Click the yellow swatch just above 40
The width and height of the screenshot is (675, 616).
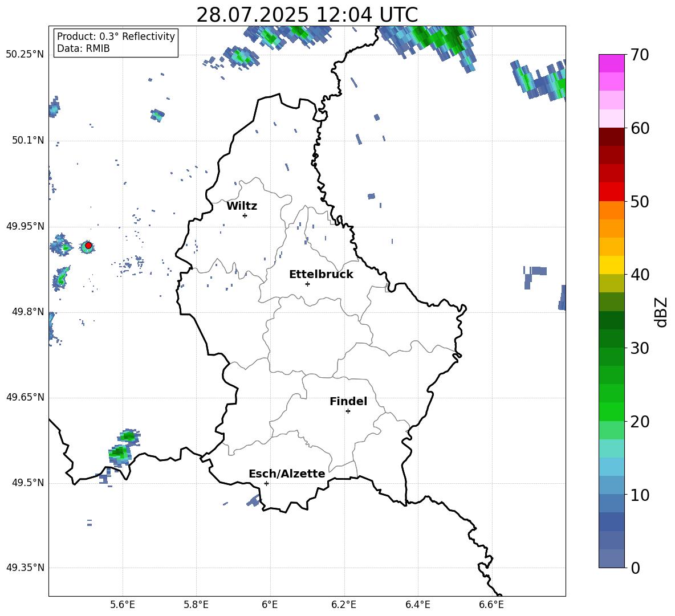tap(611, 265)
